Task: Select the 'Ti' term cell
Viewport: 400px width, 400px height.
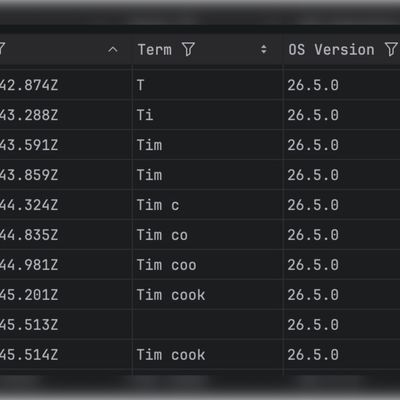Action: (x=208, y=115)
